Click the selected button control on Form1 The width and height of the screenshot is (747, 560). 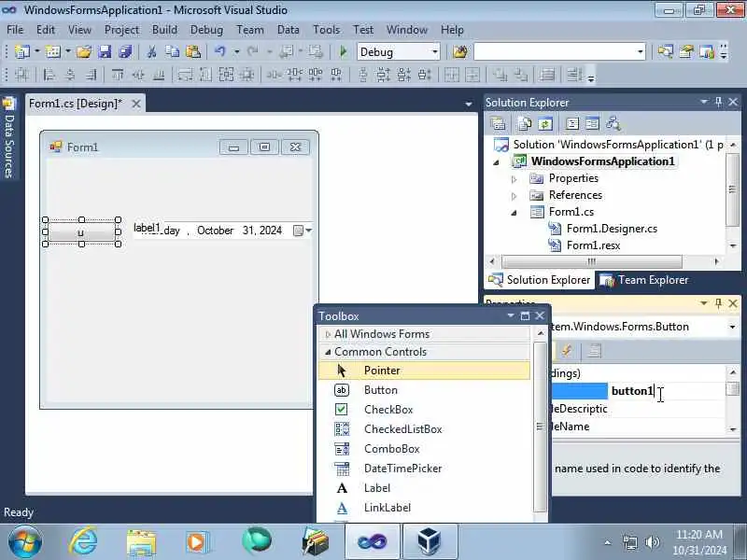coord(81,232)
